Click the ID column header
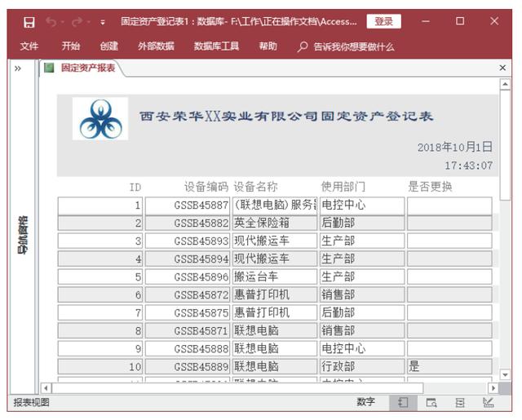522x420 pixels. (x=135, y=187)
